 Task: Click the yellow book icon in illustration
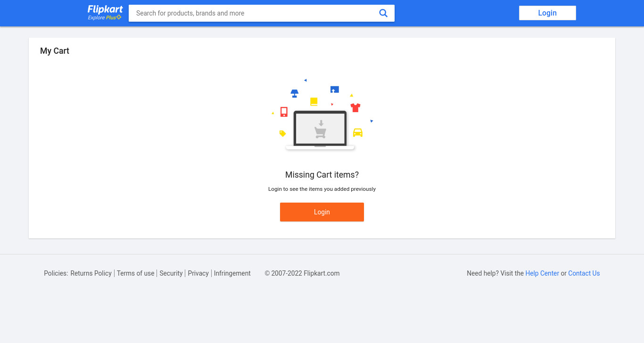314,102
